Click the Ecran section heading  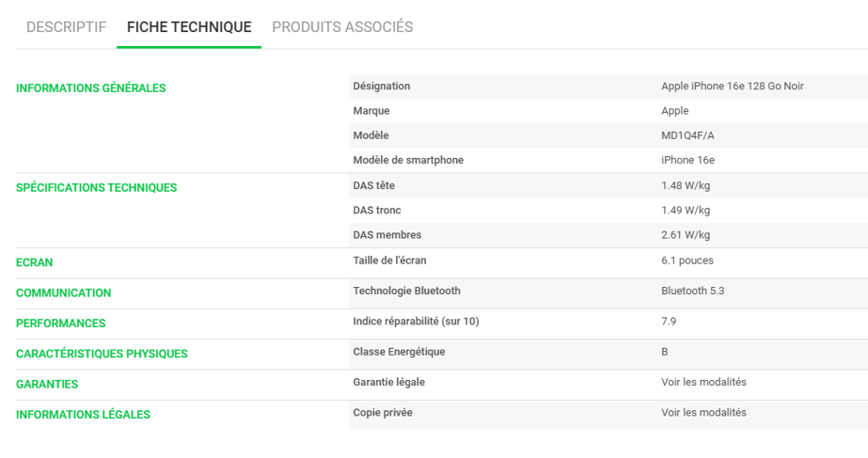coord(34,262)
